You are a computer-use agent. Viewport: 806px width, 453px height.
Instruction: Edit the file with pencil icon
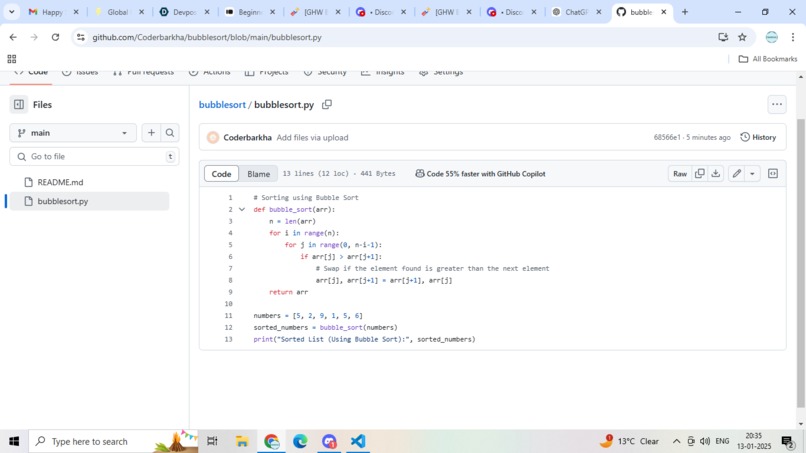[x=737, y=173]
